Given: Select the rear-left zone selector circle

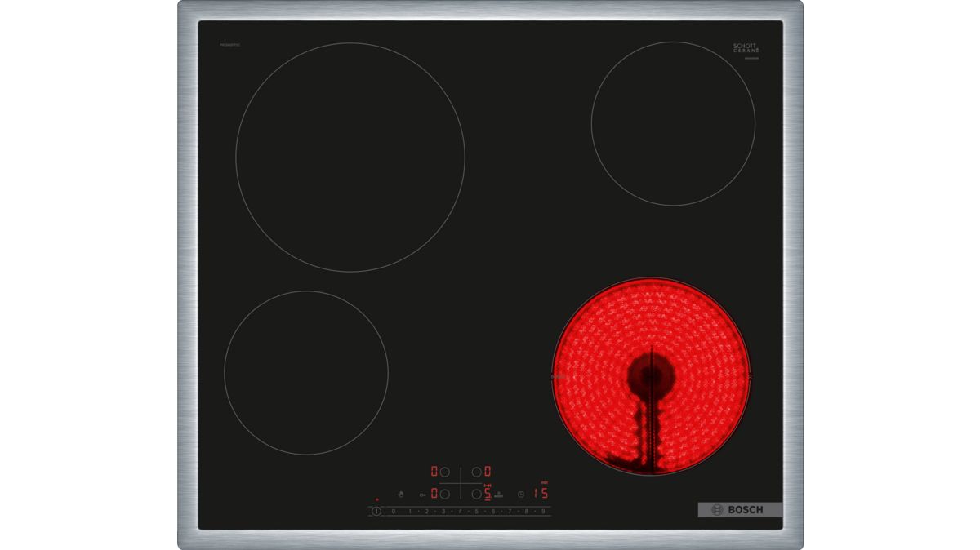Looking at the screenshot, I should point(445,472).
